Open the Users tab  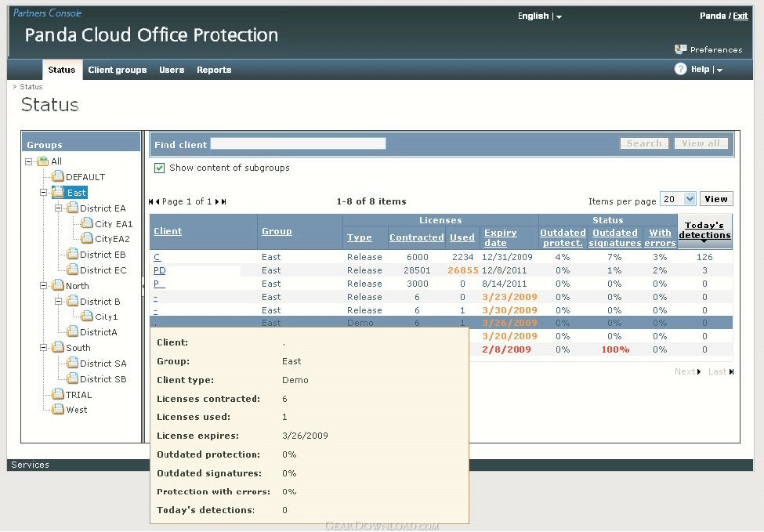(172, 70)
